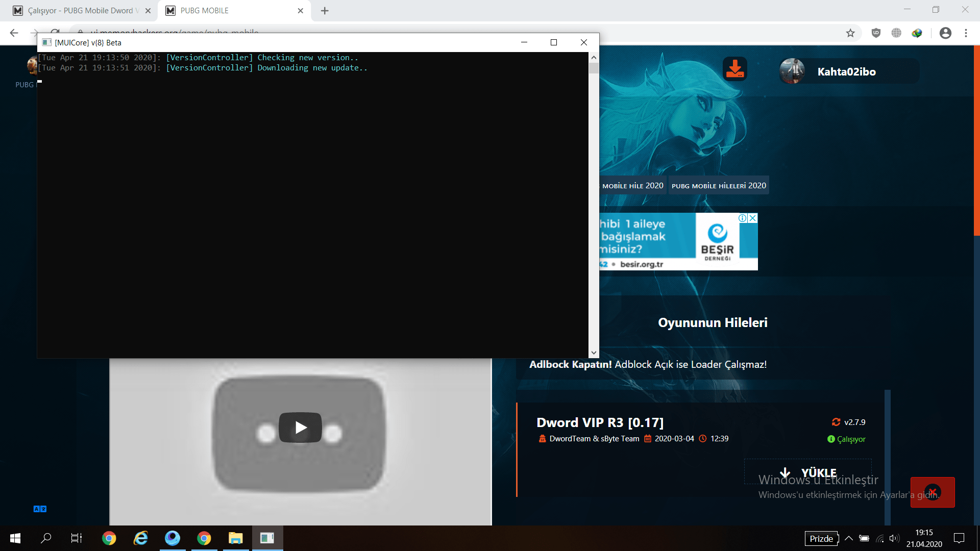The width and height of the screenshot is (980, 551).
Task: Click the orange download icon on webpage
Action: point(735,69)
